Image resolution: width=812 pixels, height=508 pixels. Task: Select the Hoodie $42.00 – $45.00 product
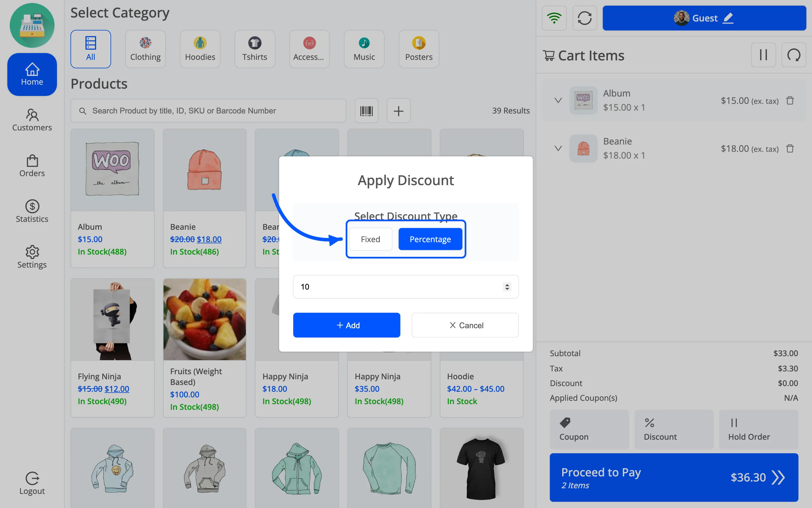click(482, 385)
